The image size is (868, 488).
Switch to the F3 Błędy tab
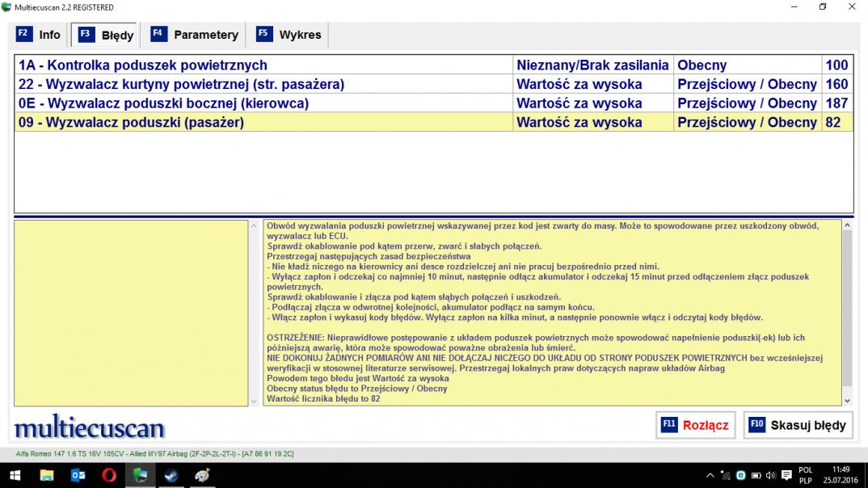point(106,35)
